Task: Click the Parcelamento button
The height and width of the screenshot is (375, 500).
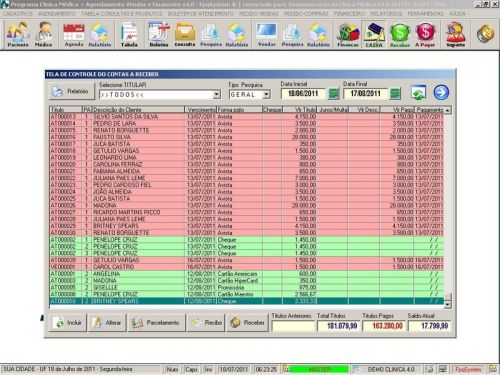Action: click(157, 323)
